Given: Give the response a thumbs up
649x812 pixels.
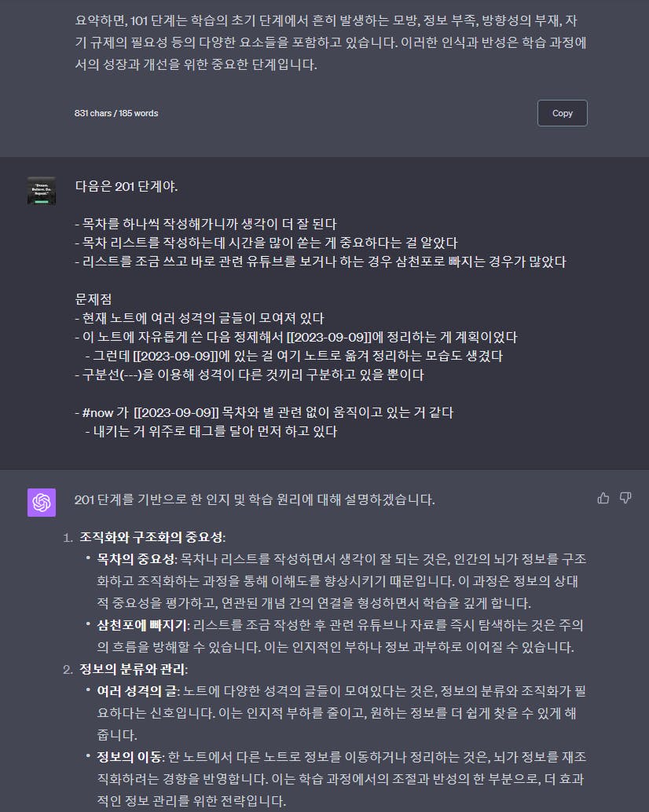Looking at the screenshot, I should point(603,498).
